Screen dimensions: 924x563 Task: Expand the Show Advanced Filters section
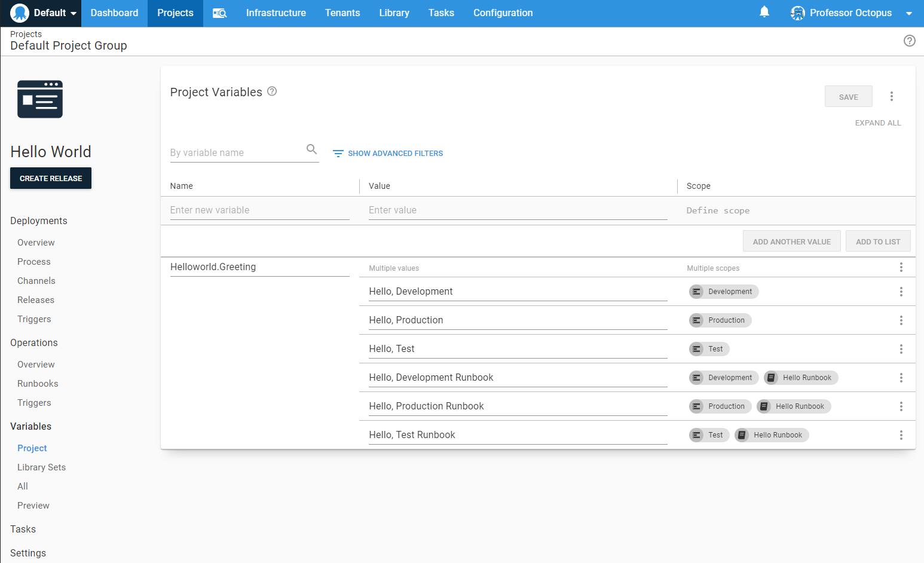pyautogui.click(x=388, y=154)
